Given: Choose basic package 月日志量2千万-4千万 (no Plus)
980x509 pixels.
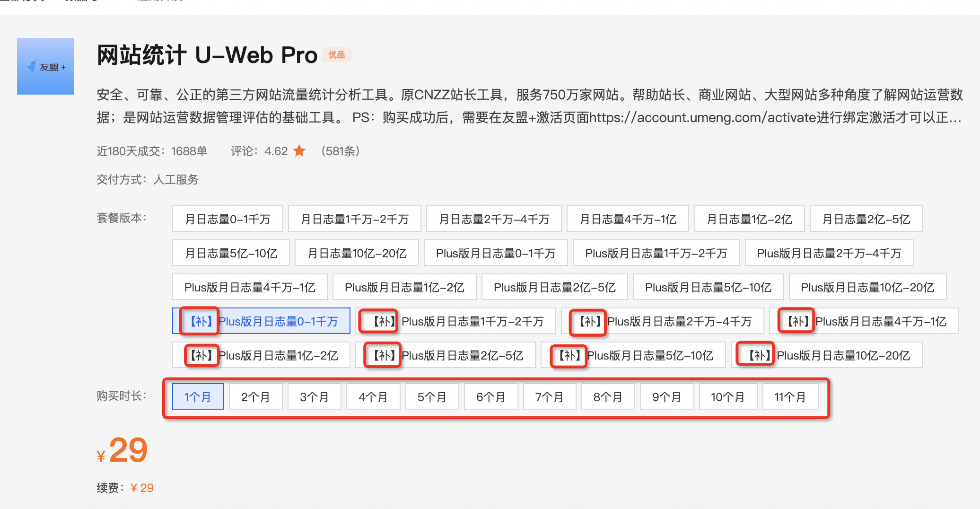Looking at the screenshot, I should coord(494,219).
